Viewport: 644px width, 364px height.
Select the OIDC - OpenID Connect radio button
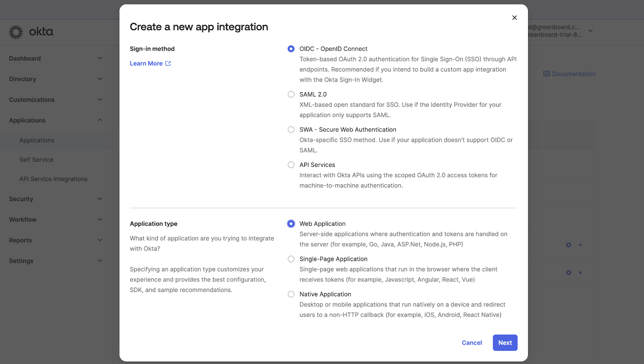(291, 49)
